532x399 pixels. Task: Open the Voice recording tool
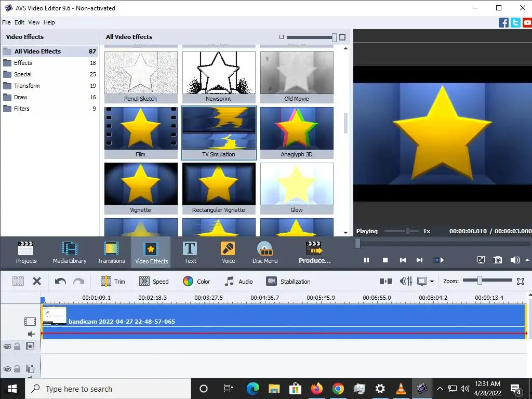click(228, 252)
